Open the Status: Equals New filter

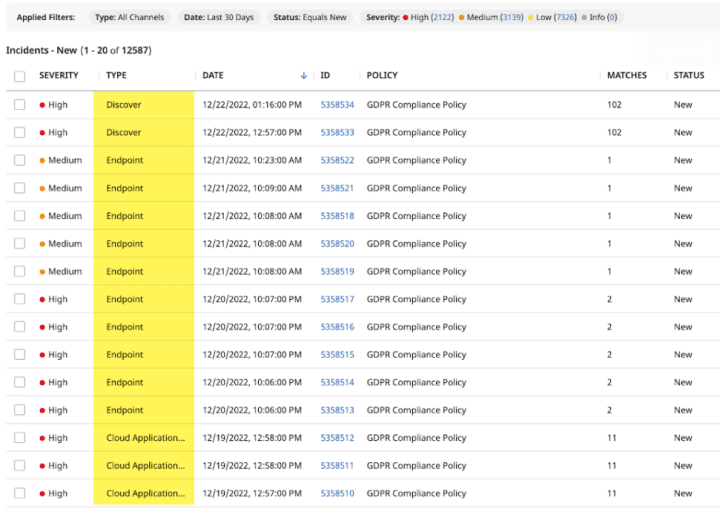(309, 18)
